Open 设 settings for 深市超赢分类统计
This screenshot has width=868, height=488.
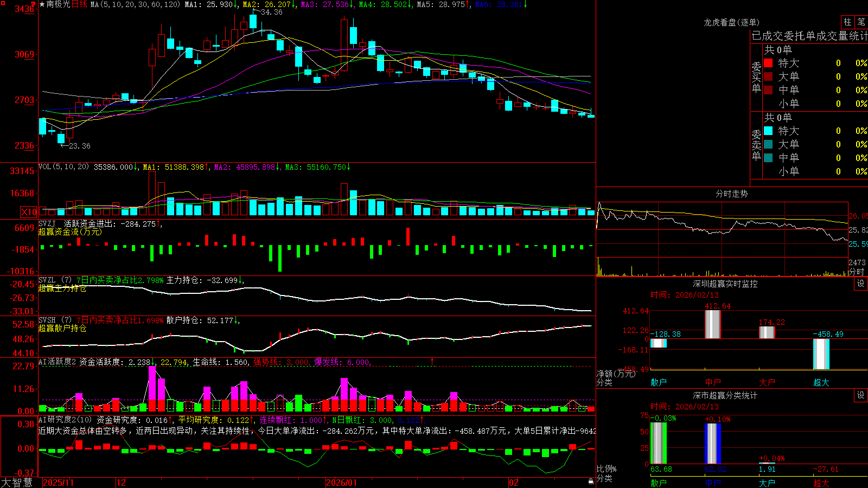(x=861, y=395)
